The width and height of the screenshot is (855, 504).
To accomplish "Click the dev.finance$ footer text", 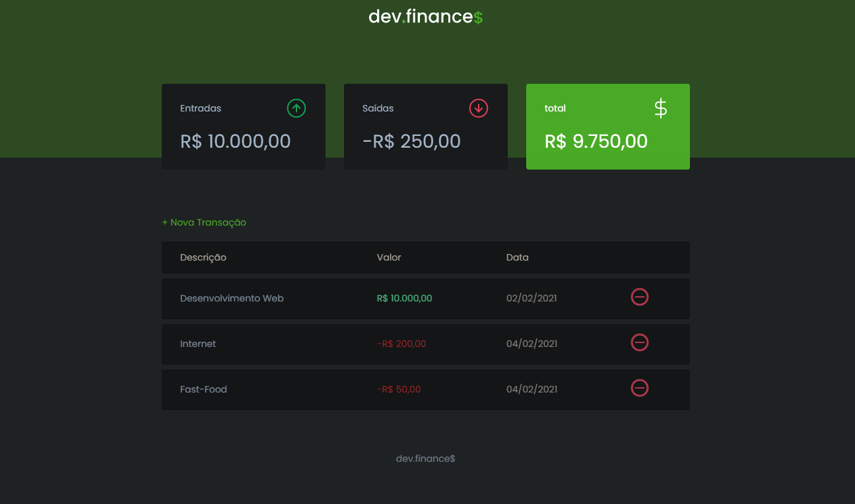I will [x=426, y=458].
